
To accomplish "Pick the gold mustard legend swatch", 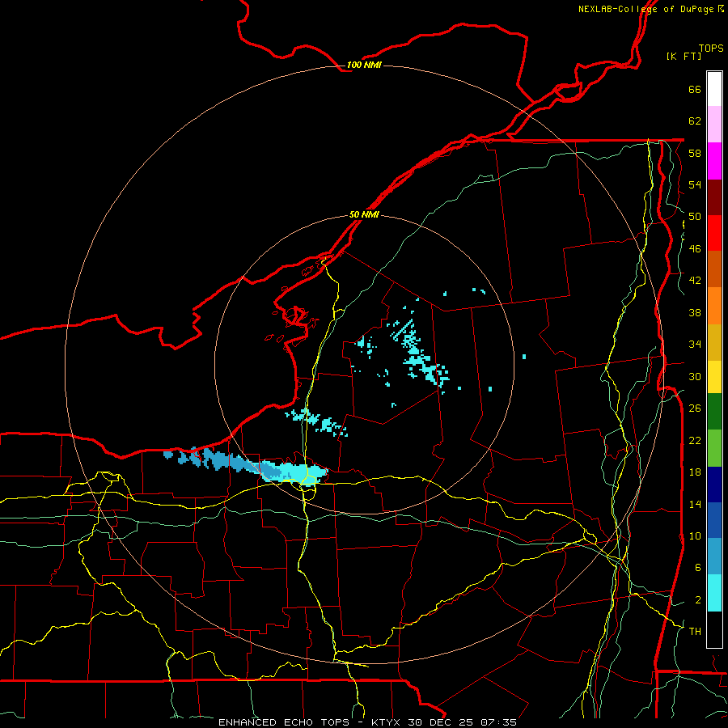I will coord(714,342).
